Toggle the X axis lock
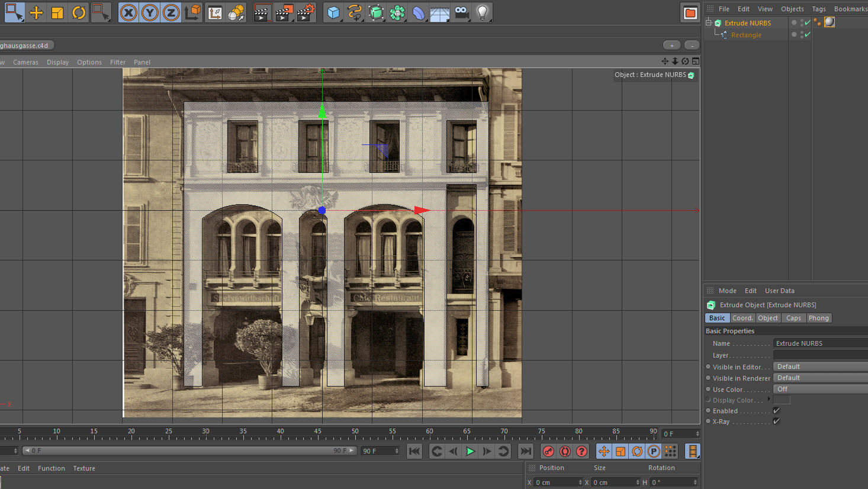868x489 pixels. pyautogui.click(x=128, y=12)
